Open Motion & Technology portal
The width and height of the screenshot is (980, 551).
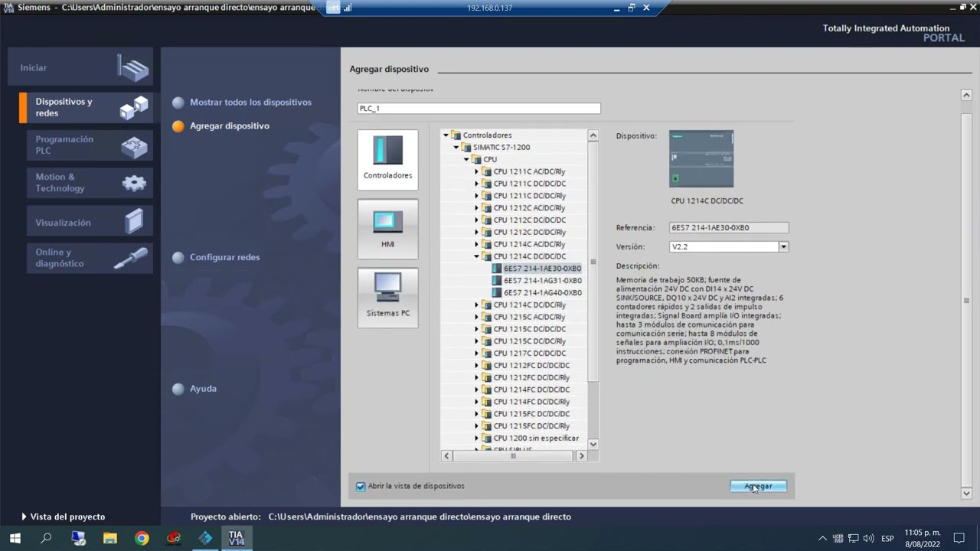[90, 182]
